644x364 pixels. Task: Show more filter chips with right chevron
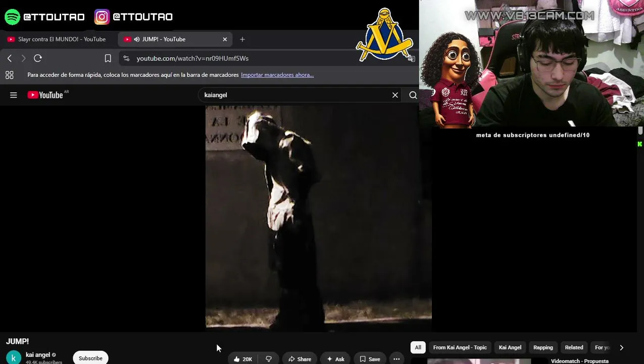(621, 347)
